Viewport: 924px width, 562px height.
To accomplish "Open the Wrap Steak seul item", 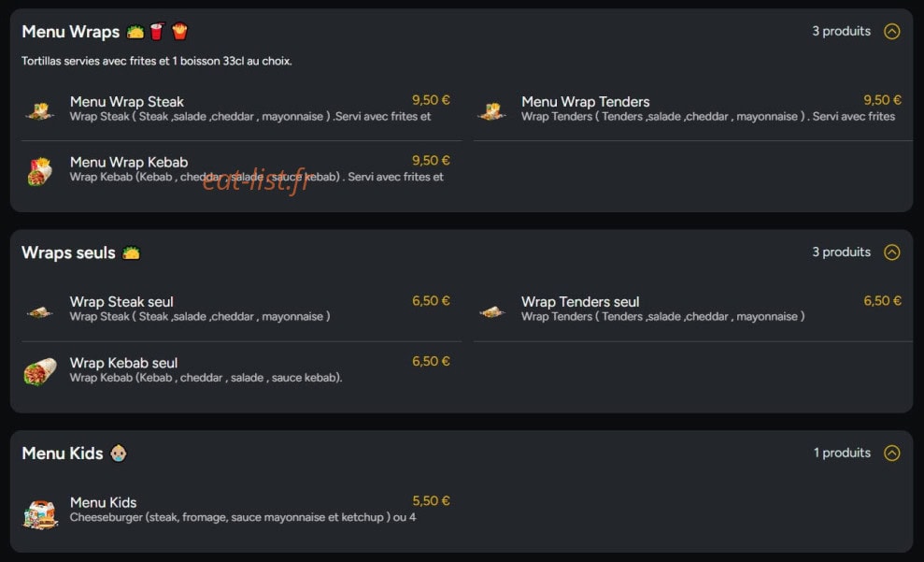I will click(x=242, y=310).
